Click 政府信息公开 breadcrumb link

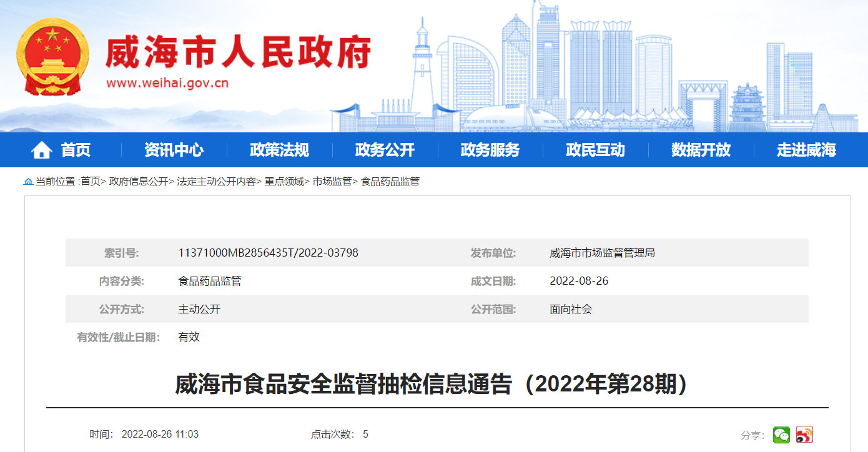point(138,182)
